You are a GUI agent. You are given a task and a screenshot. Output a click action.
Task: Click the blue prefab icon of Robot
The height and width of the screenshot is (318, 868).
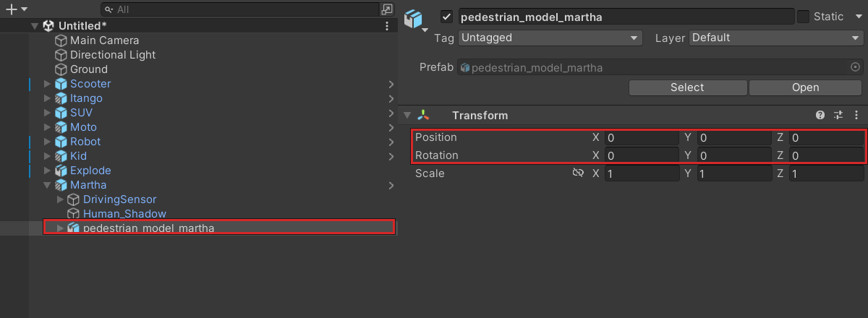pos(61,142)
